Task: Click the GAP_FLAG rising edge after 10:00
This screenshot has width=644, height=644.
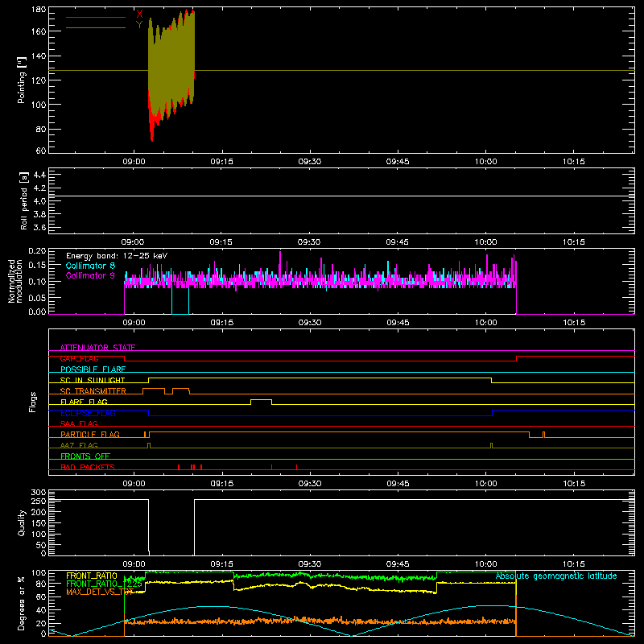Action: click(516, 358)
